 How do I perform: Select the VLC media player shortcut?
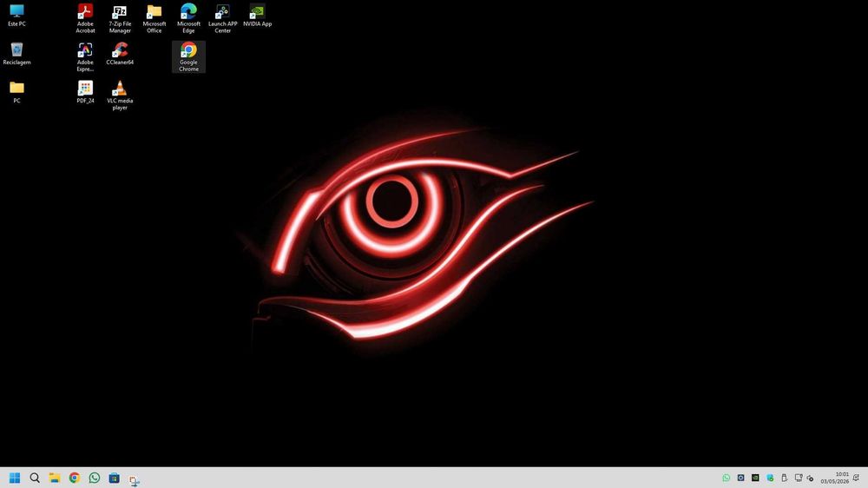coord(120,96)
